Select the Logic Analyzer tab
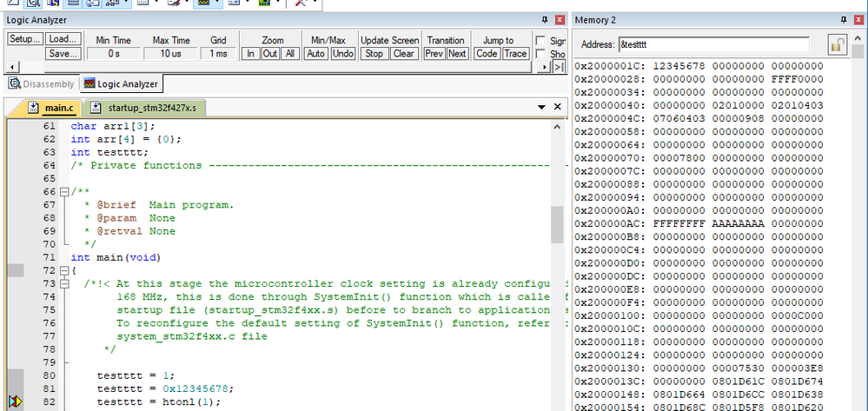This screenshot has height=411, width=868. coord(122,84)
